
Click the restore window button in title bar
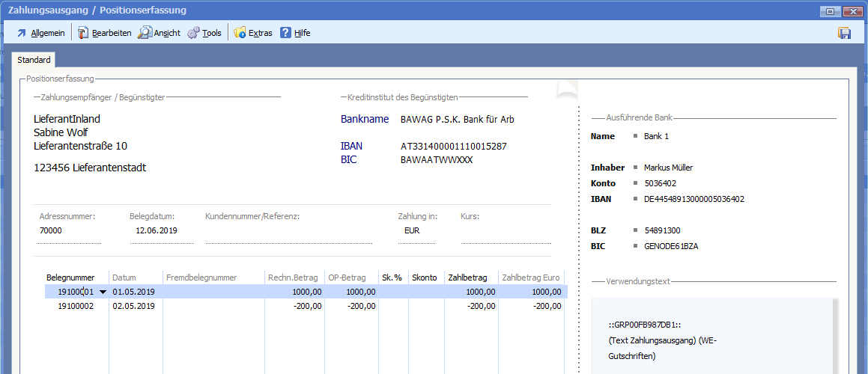[830, 11]
